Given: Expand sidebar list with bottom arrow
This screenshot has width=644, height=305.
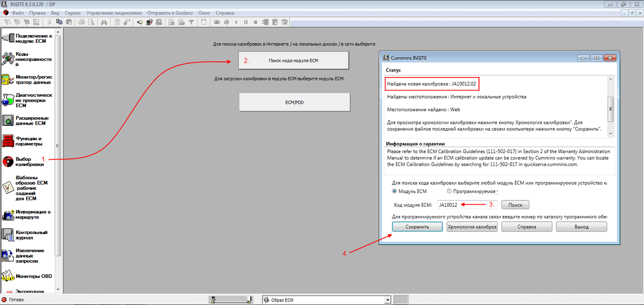Looking at the screenshot, I should click(58, 290).
